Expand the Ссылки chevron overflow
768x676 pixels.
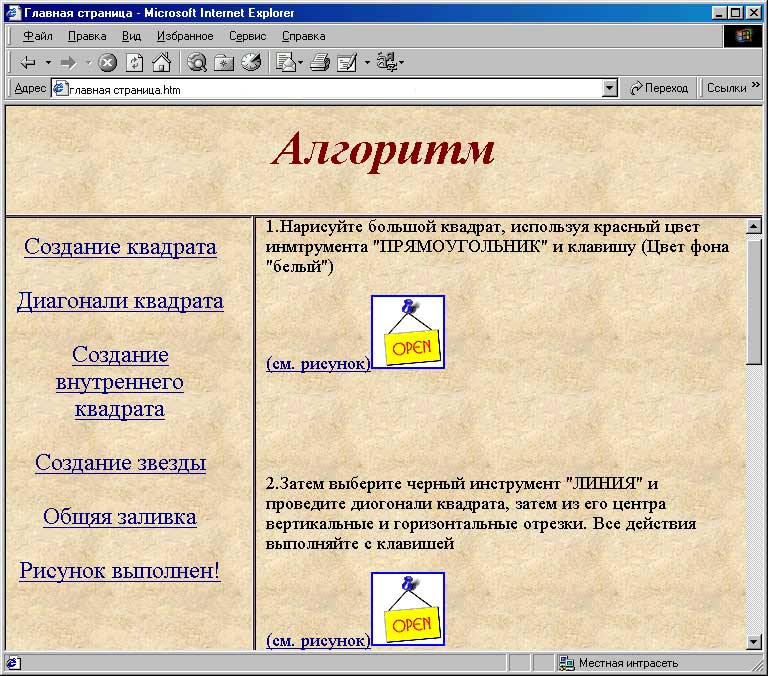pos(756,85)
